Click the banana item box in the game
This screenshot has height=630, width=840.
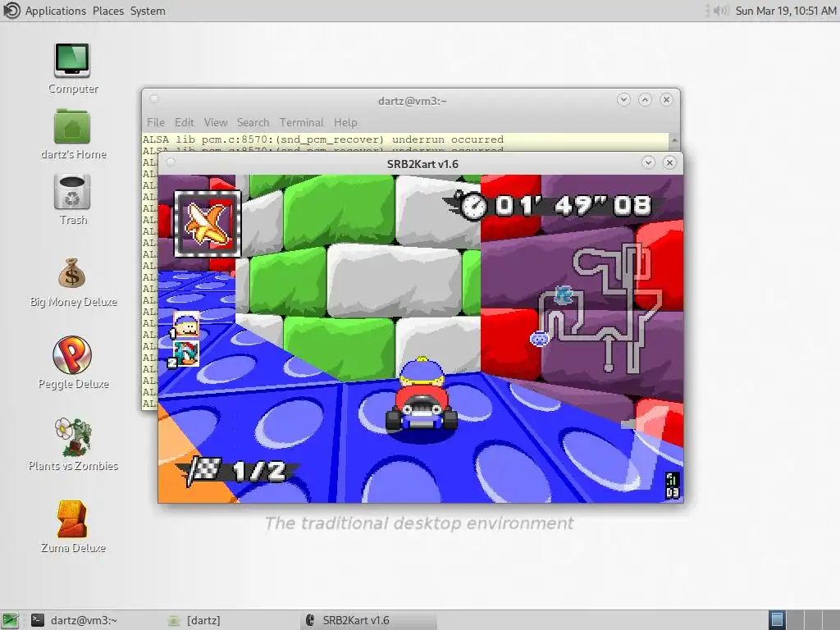point(208,224)
